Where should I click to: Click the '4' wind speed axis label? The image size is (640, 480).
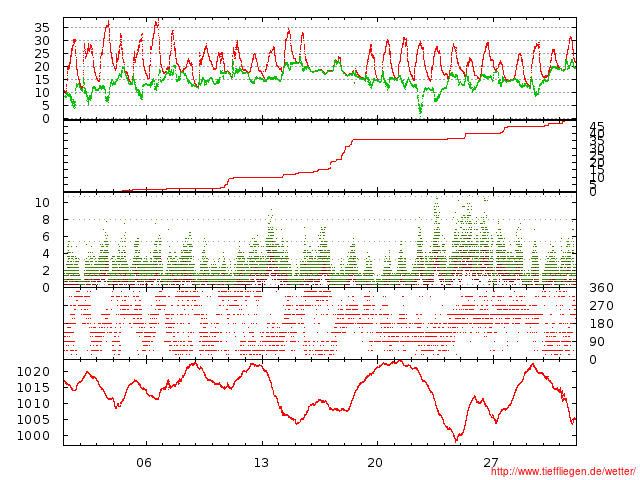pyautogui.click(x=46, y=253)
